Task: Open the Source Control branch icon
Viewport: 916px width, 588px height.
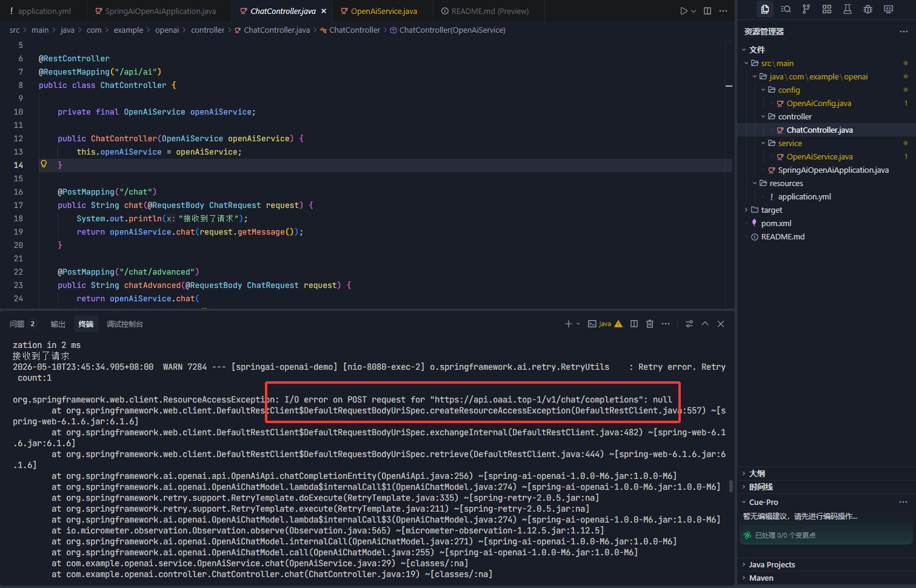Action: tap(806, 9)
